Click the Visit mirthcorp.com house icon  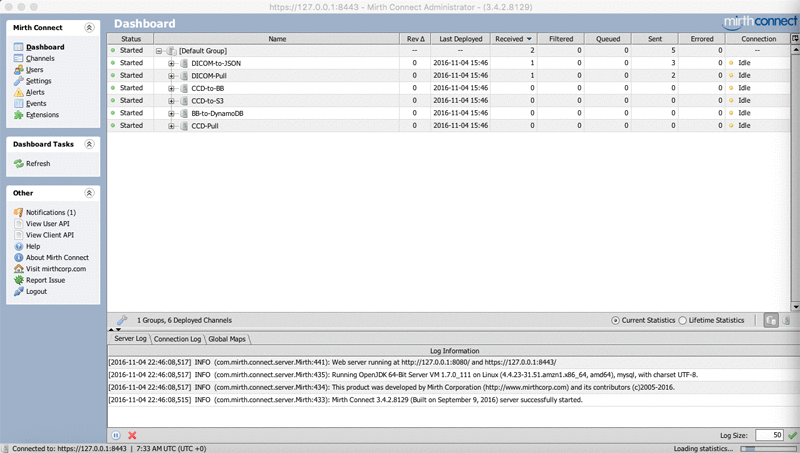point(18,269)
